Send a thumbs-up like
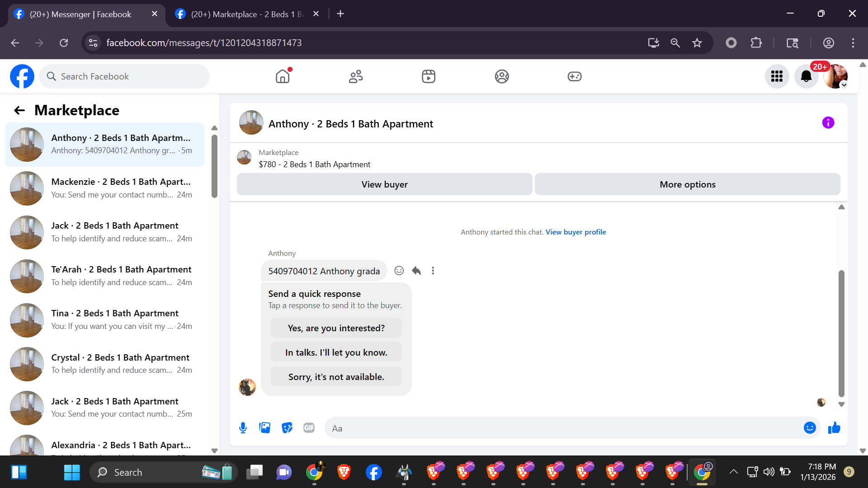This screenshot has width=868, height=488. coord(834,428)
